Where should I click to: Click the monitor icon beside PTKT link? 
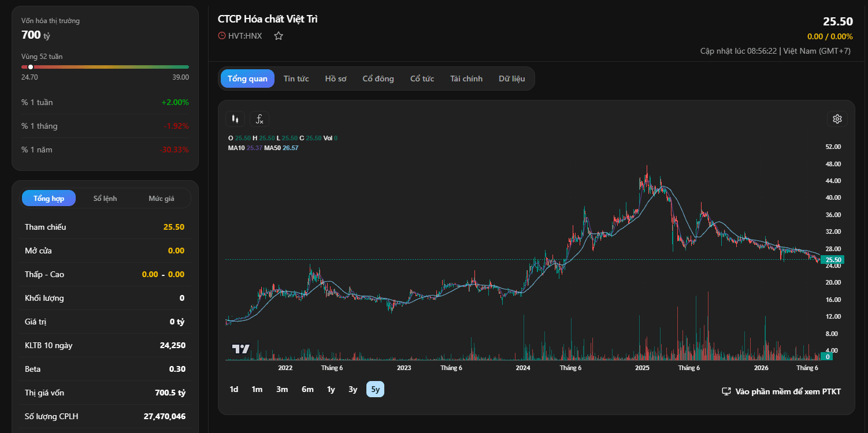pos(726,391)
